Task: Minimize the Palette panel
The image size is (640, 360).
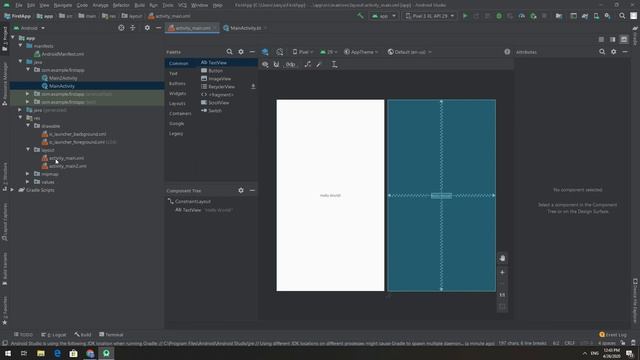Action: (252, 52)
